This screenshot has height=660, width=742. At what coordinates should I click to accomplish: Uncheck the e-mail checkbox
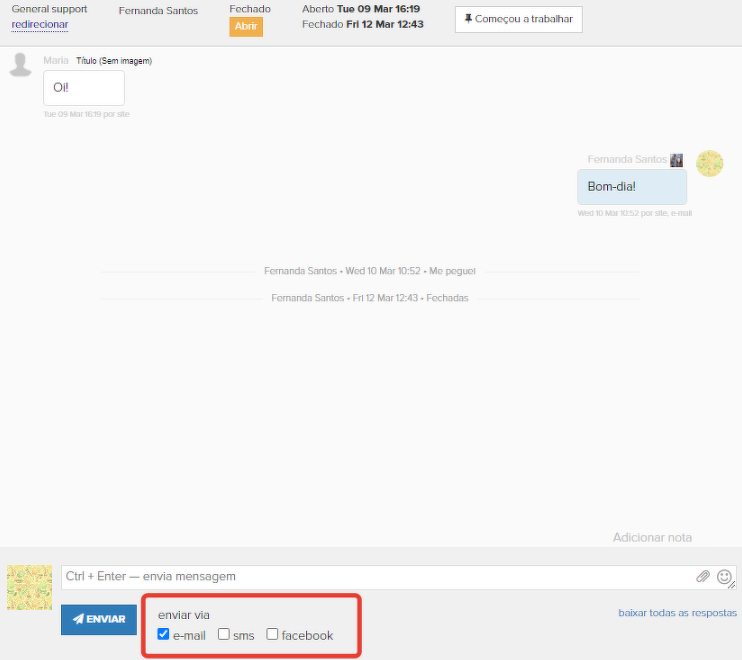164,634
